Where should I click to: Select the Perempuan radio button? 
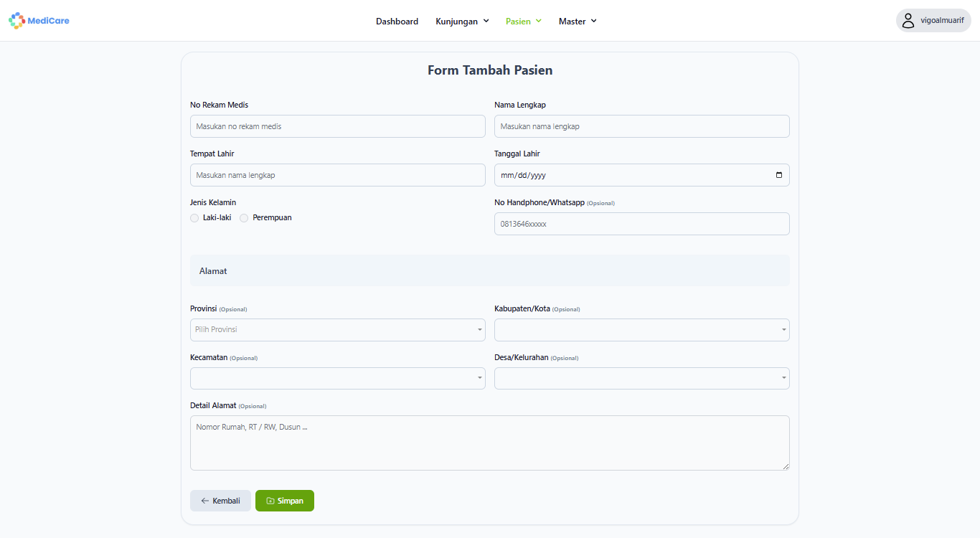click(244, 218)
